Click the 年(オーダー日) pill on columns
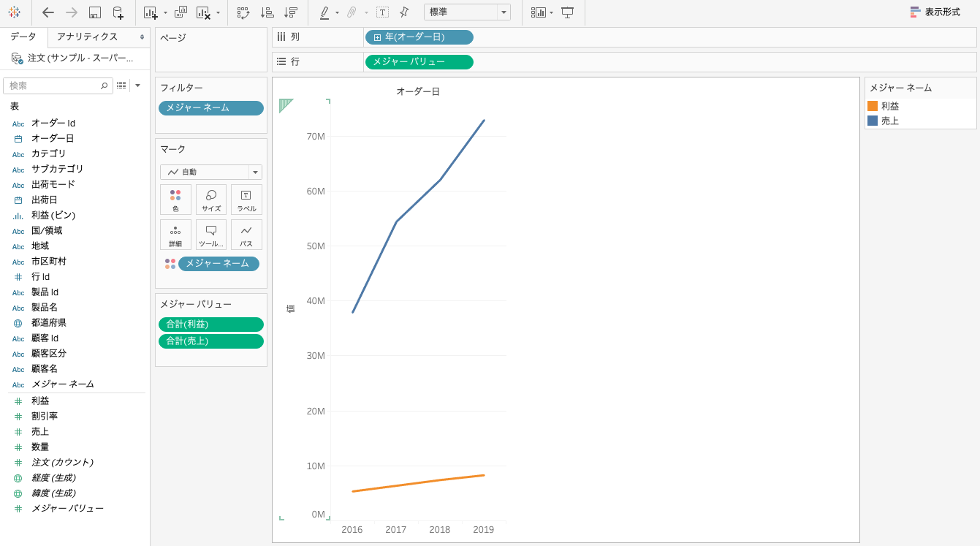The image size is (980, 546). coord(419,37)
